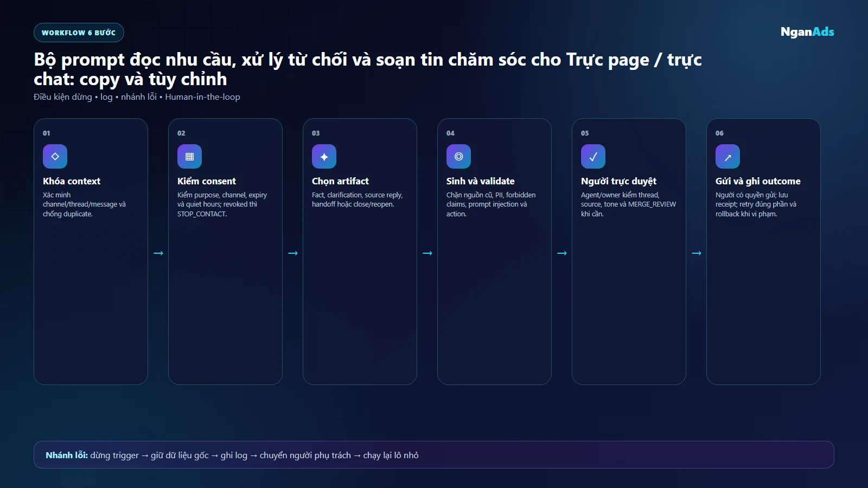Click the sparkle icon in Chọn artifact card

click(x=324, y=157)
